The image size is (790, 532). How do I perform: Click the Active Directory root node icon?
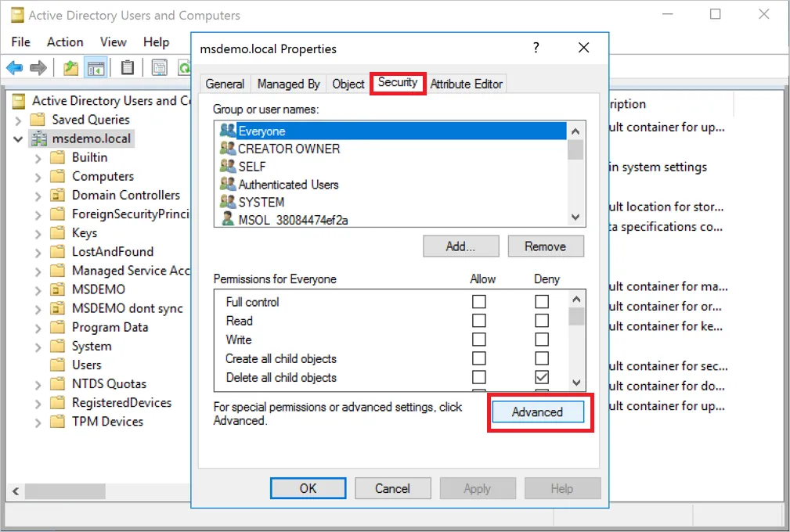19,101
